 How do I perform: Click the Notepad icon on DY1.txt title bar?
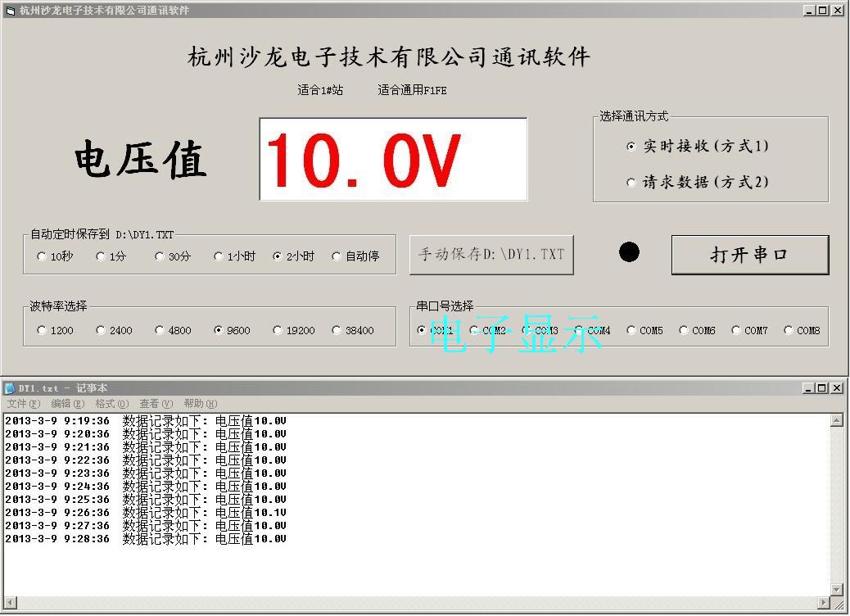[x=8, y=387]
